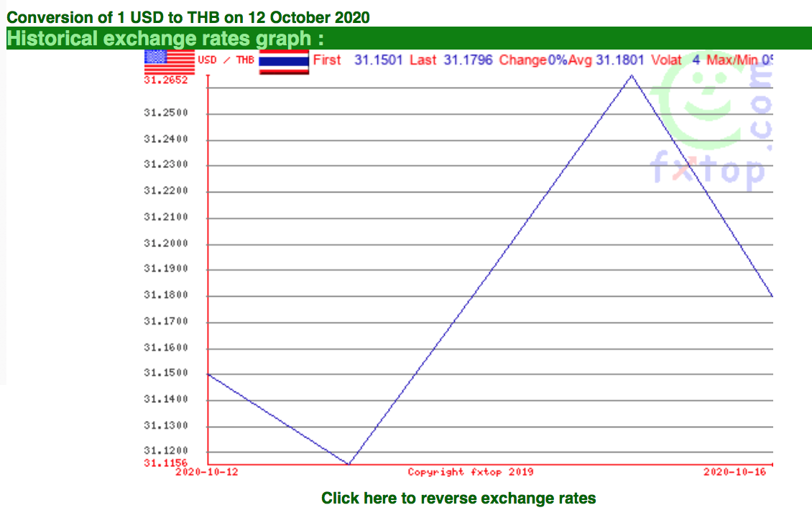Screen dimensions: 812x528
Task: Click the 'Copyright fxtop 2019' text
Action: (x=470, y=472)
